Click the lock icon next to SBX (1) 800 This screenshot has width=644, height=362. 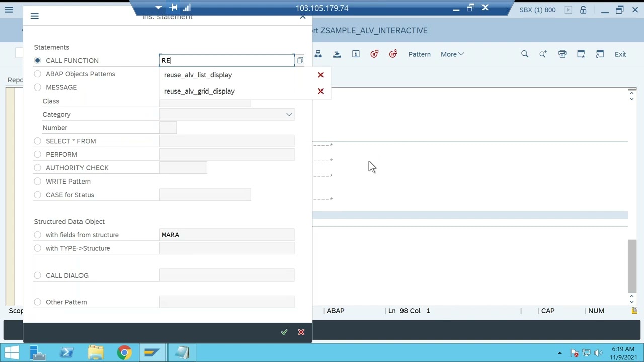583,10
